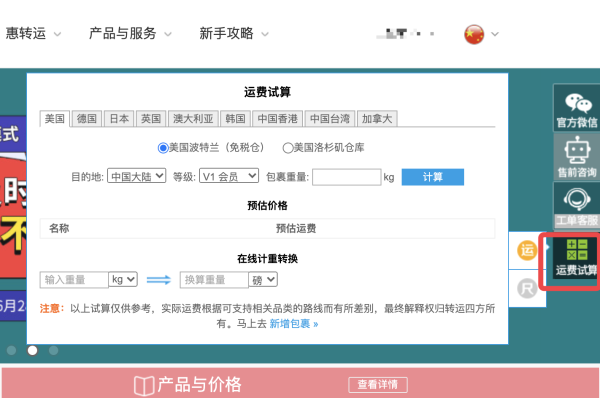Click the open book icon beside 产品与价格

(x=144, y=385)
